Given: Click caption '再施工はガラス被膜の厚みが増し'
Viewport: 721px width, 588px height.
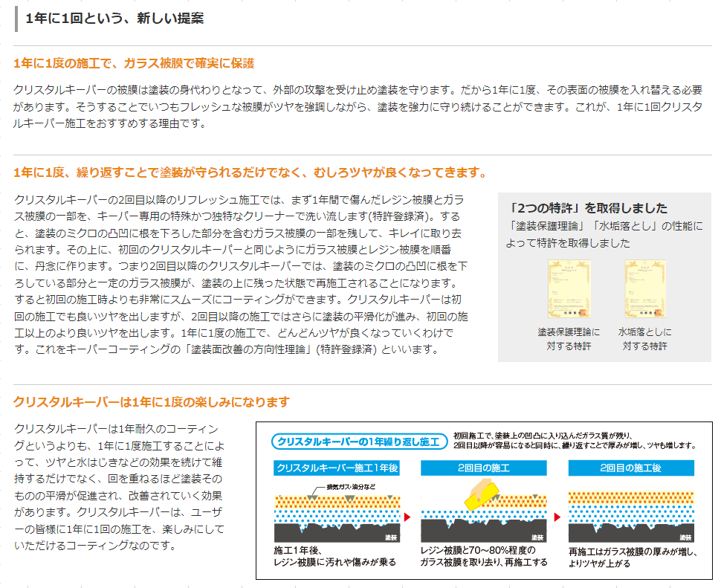Looking at the screenshot, I should [x=633, y=558].
